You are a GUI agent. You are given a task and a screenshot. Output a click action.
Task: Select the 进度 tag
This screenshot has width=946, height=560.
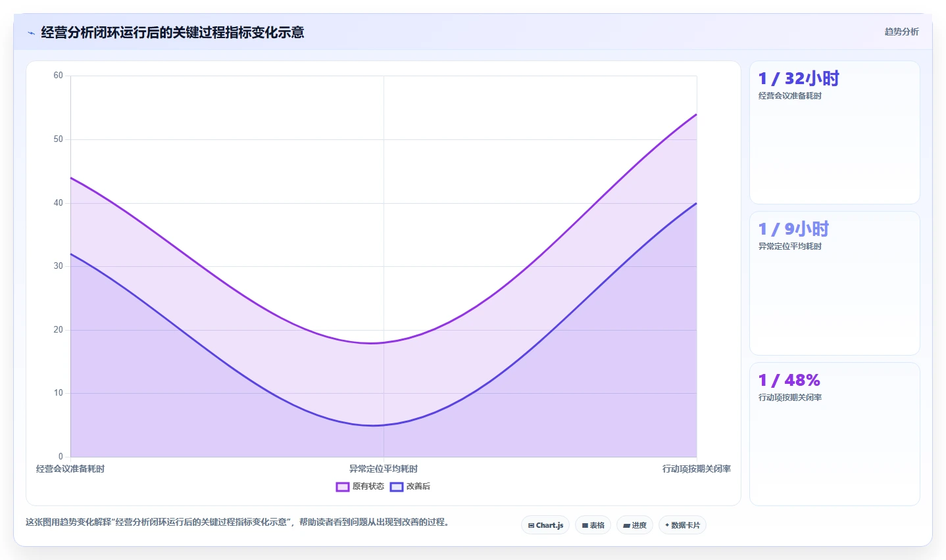tap(635, 525)
